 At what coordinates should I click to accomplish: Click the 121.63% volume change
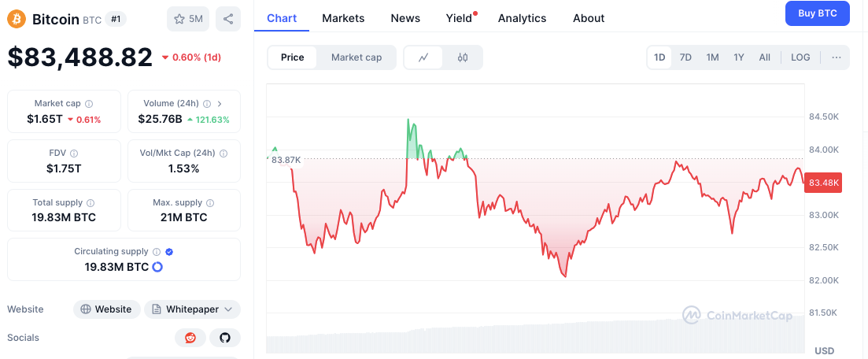tap(208, 120)
